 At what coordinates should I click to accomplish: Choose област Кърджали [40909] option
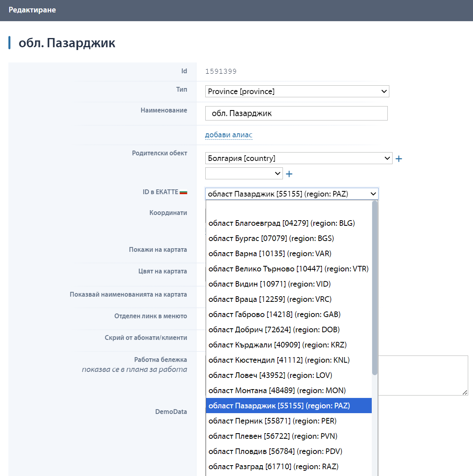coord(289,345)
